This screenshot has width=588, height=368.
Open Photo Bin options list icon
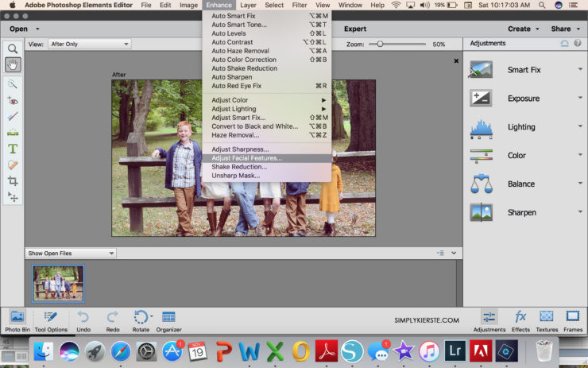click(x=441, y=254)
